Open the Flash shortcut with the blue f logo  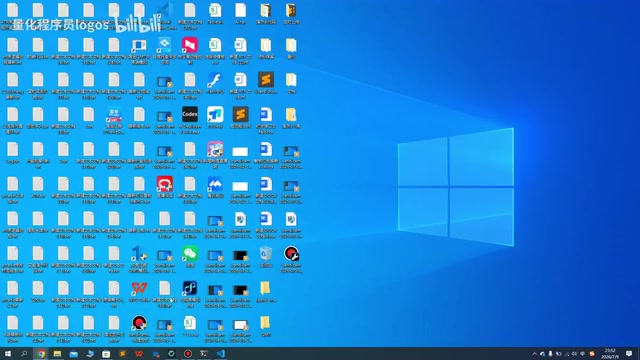pos(215,80)
